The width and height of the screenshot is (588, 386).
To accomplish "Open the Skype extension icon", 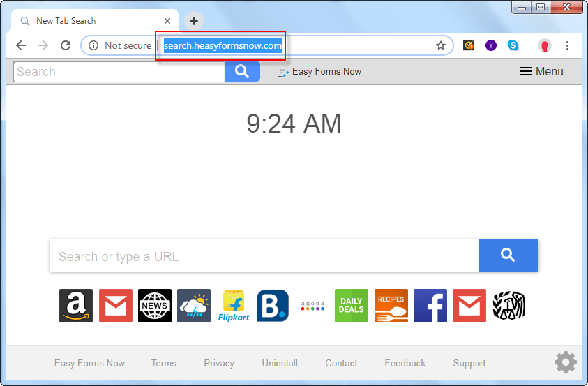I will click(x=513, y=45).
